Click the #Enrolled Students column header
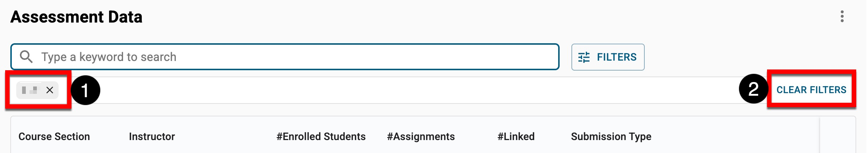This screenshot has height=153, width=868. pyautogui.click(x=321, y=136)
